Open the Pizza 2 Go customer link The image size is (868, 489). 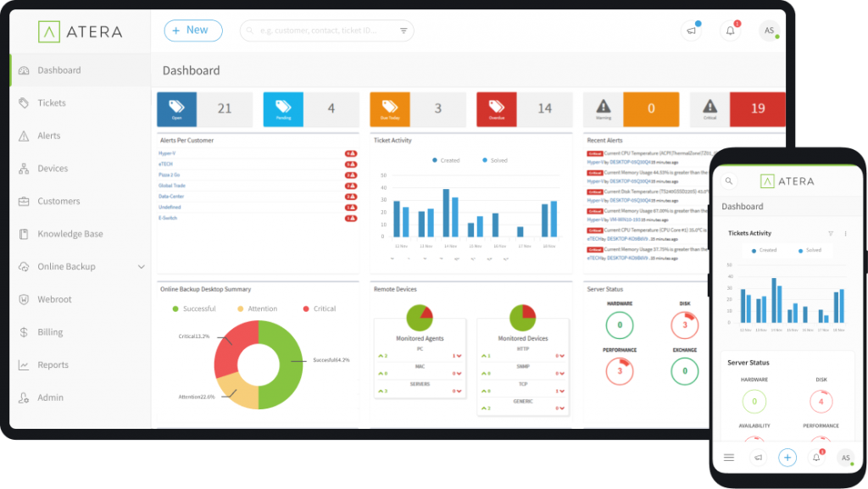[169, 175]
